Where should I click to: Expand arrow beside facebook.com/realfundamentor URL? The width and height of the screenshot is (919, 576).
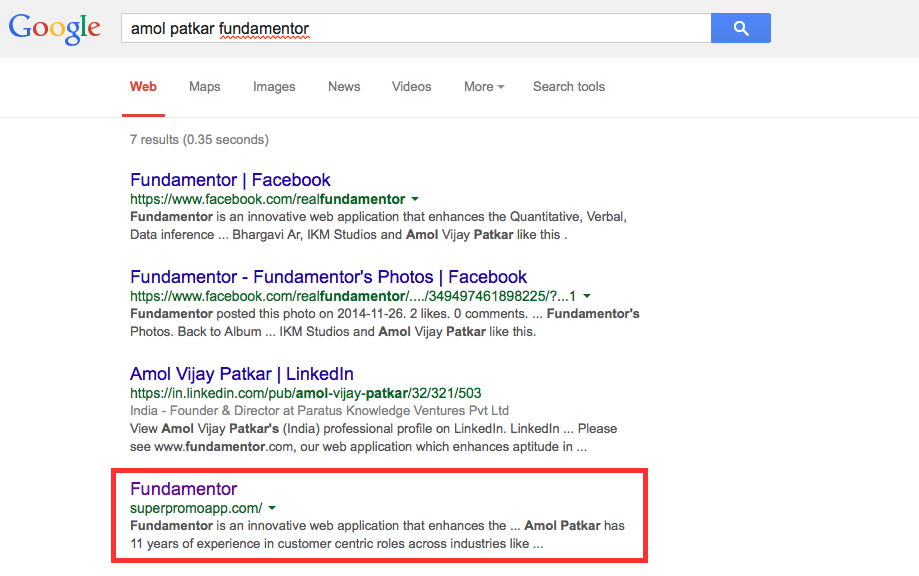(x=415, y=199)
